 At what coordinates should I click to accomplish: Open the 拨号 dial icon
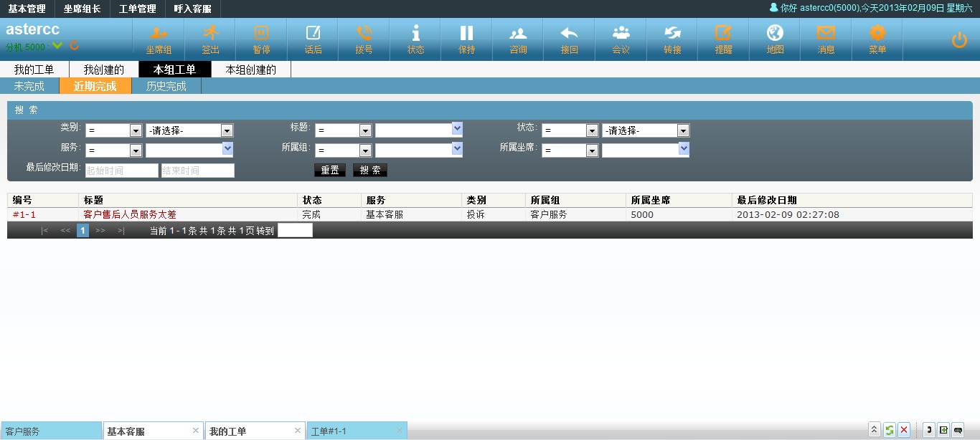pos(364,32)
